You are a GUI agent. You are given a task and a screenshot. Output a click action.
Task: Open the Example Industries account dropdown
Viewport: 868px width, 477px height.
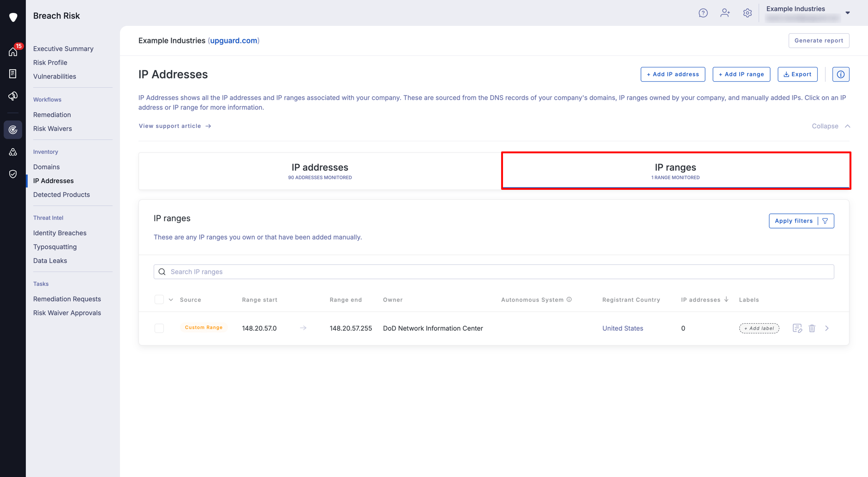click(806, 12)
